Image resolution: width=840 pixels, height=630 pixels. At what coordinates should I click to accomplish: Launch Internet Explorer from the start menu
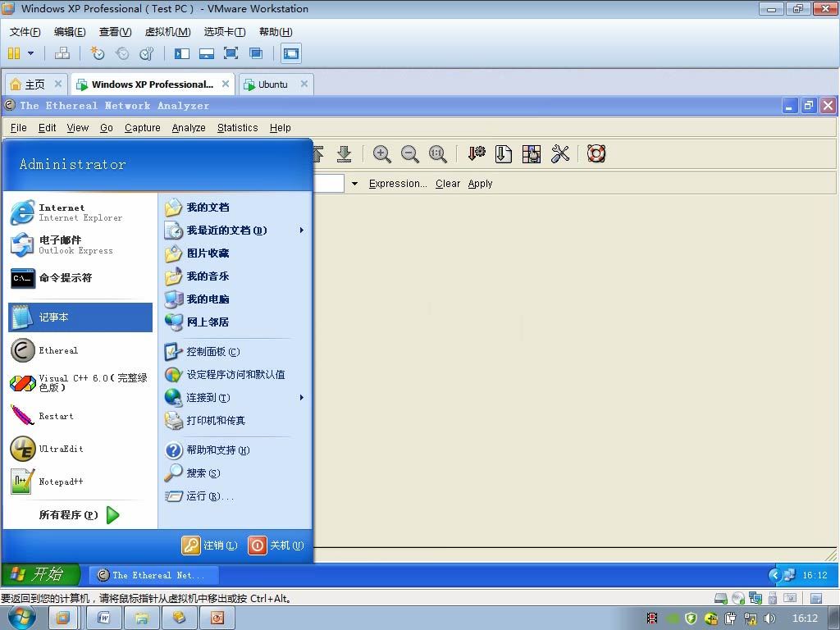tap(80, 212)
